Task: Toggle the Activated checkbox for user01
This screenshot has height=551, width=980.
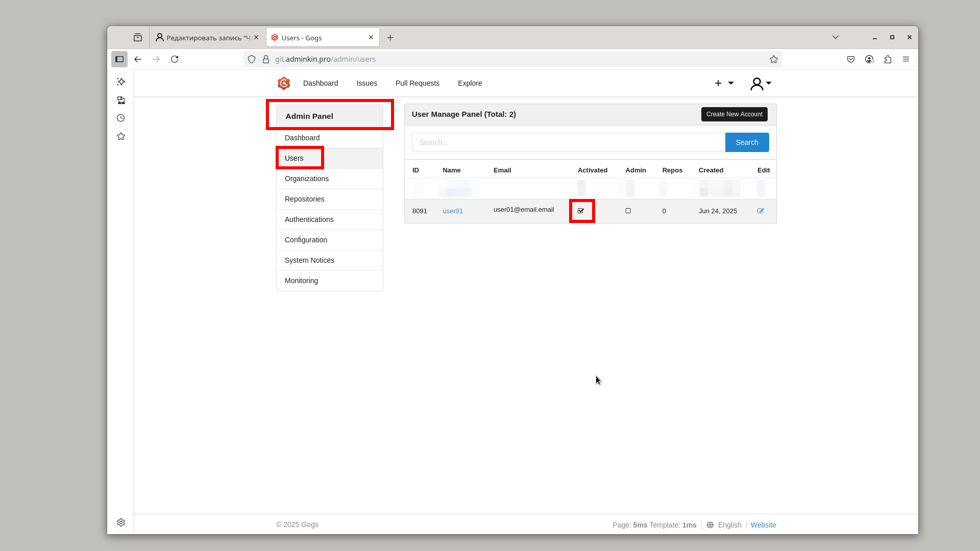Action: (581, 211)
